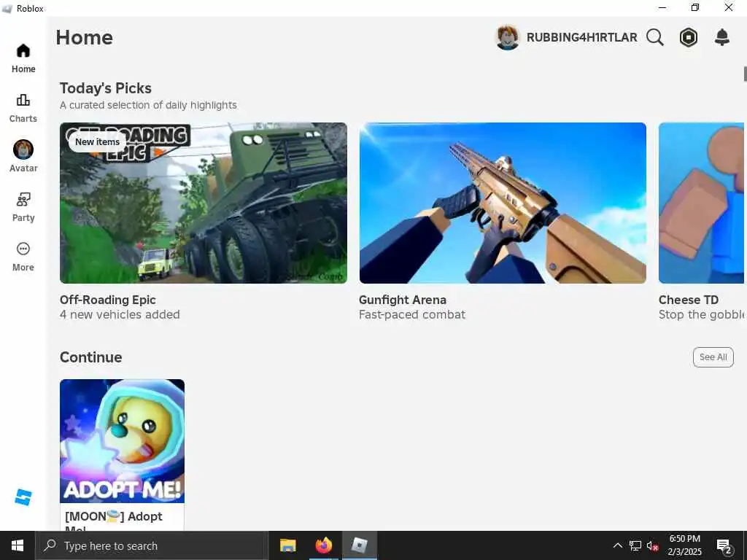Viewport: 747px width, 560px height.
Task: Open the Windows Start menu
Action: (x=18, y=545)
